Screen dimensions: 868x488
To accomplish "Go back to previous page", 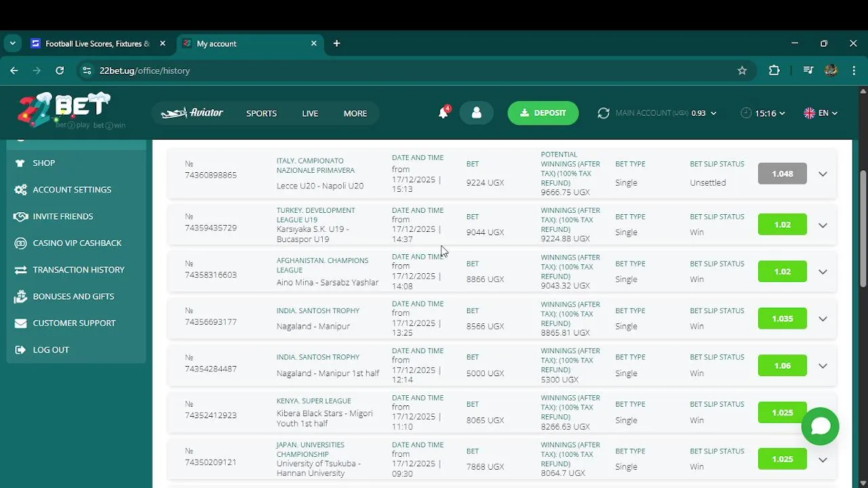I will (x=14, y=70).
